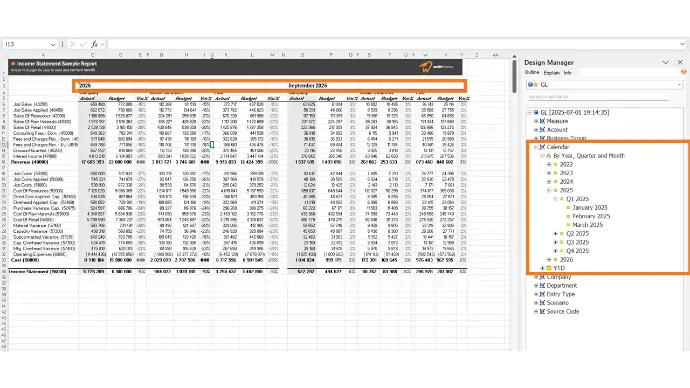690x388 pixels.
Task: Click the orange help icon in Design Manager
Action: (683, 72)
